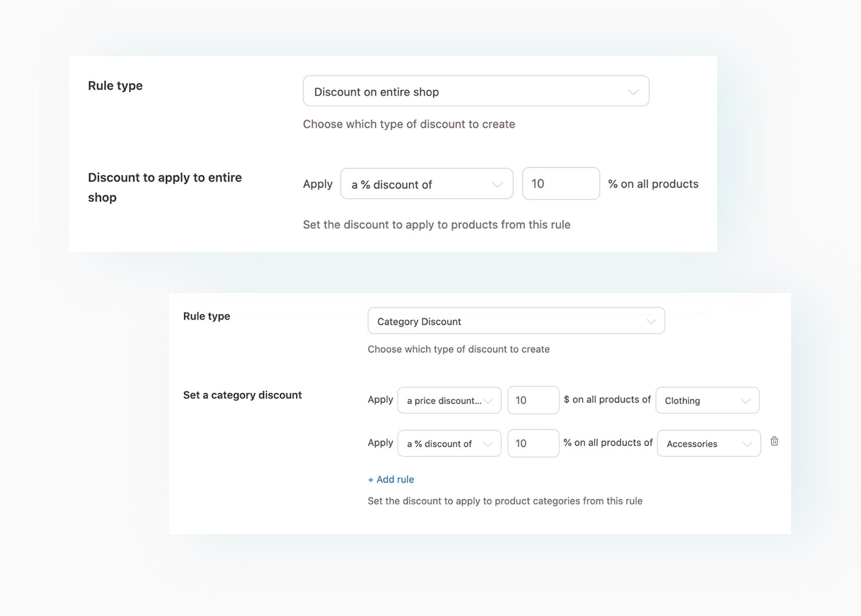Focus the entire shop discount amount field
This screenshot has height=616, width=861.
pos(560,184)
